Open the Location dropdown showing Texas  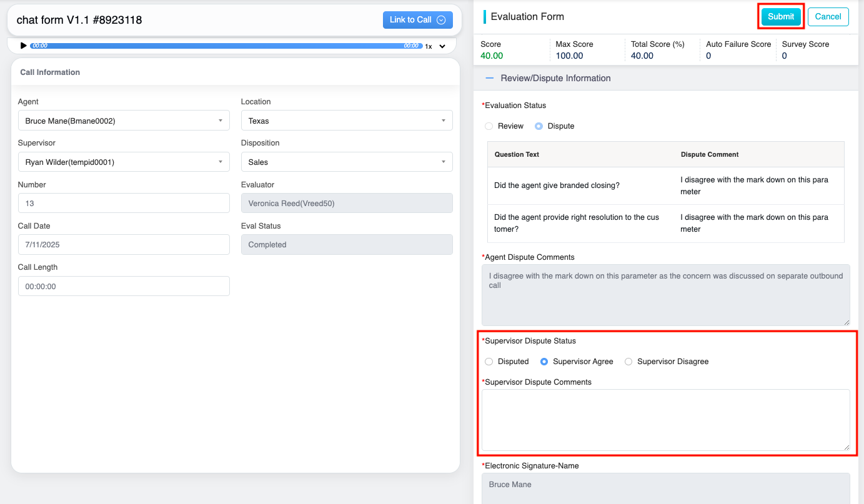347,121
